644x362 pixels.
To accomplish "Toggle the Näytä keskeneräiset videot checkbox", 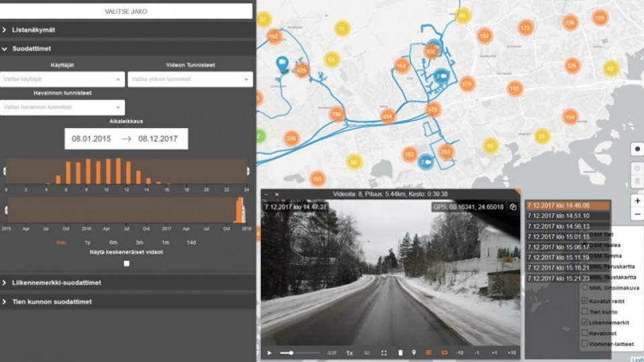I will point(127,263).
